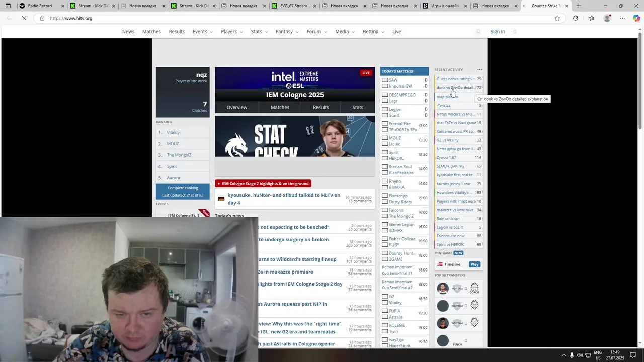Click the microphone tray icon
This screenshot has width=644, height=362.
tap(572, 355)
